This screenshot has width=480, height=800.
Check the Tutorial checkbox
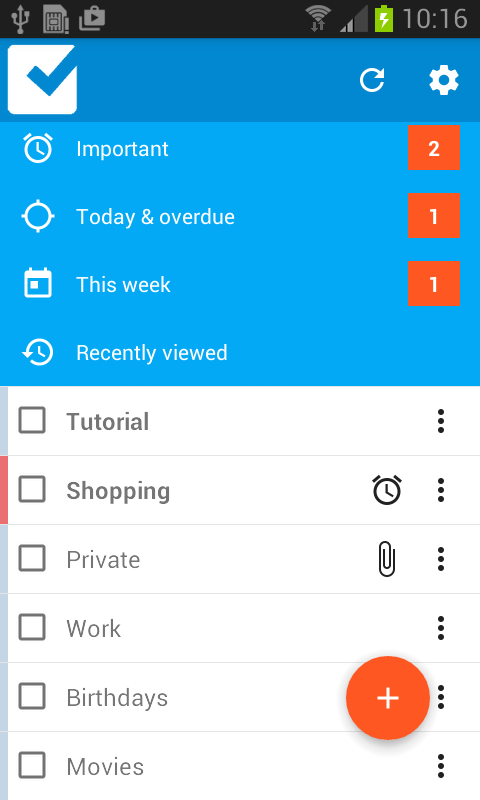pyautogui.click(x=32, y=420)
